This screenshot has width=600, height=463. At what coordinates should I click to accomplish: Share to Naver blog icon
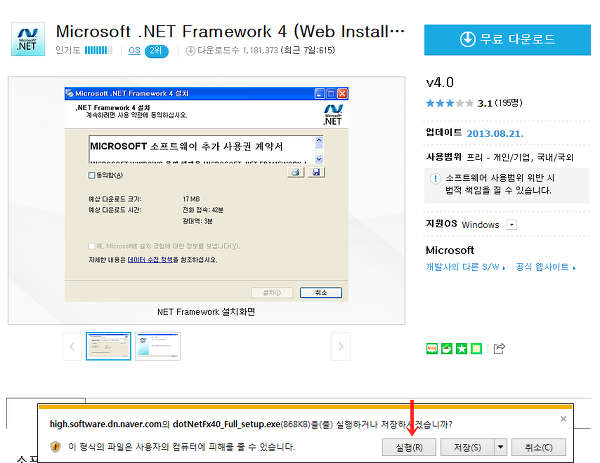432,349
